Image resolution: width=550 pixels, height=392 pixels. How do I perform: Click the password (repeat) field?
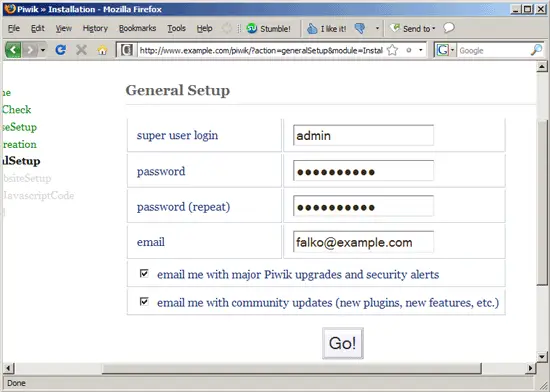[363, 206]
